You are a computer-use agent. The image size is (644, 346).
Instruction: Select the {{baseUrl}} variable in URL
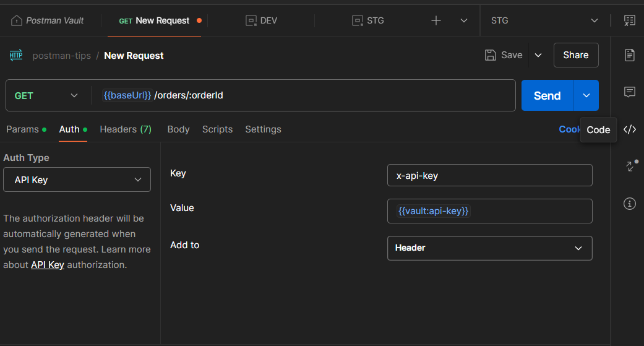coord(127,95)
